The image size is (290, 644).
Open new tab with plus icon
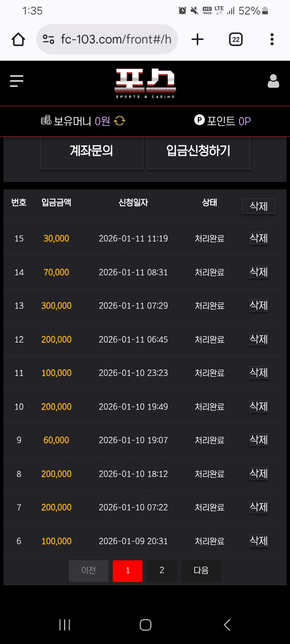coord(197,39)
